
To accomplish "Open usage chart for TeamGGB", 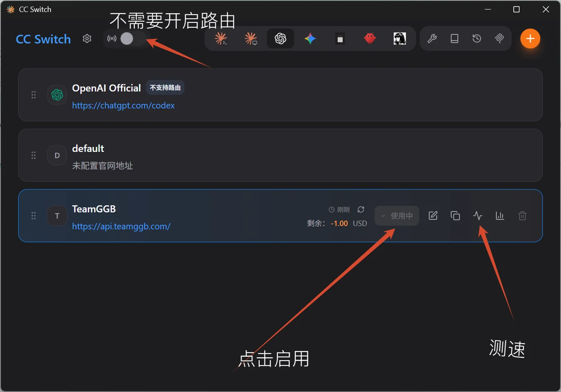I will coord(500,216).
